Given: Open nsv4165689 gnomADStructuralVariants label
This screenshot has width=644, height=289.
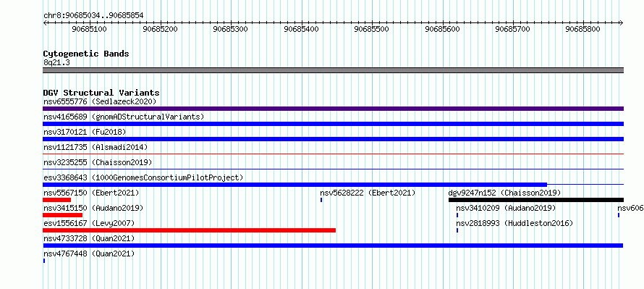Looking at the screenshot, I should pos(124,117).
